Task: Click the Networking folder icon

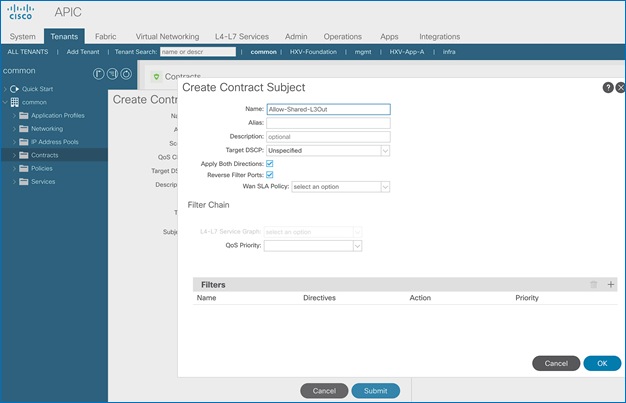Action: 24,129
